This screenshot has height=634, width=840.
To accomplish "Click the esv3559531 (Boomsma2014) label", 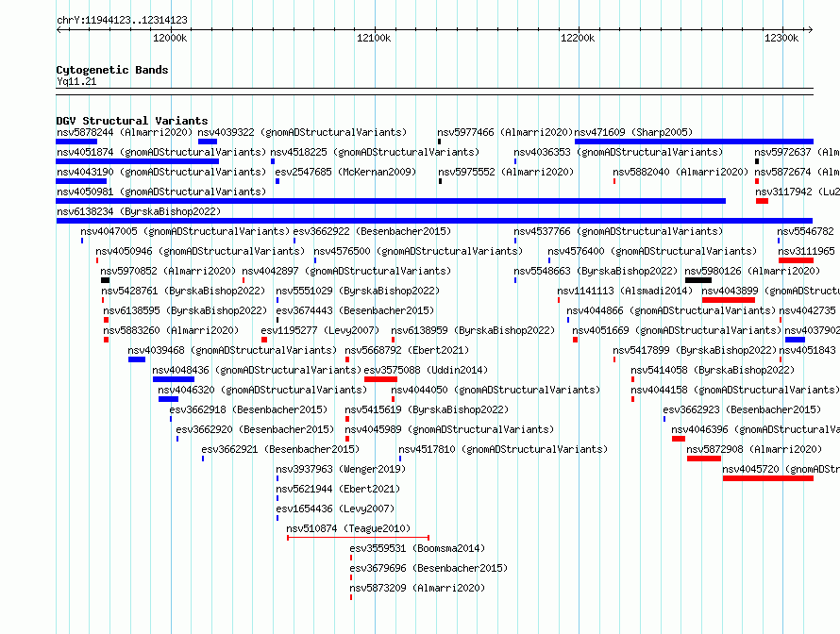I will pos(417,548).
